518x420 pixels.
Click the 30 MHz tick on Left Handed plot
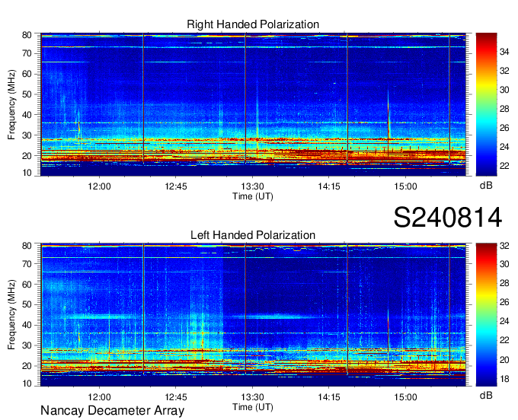[27, 345]
